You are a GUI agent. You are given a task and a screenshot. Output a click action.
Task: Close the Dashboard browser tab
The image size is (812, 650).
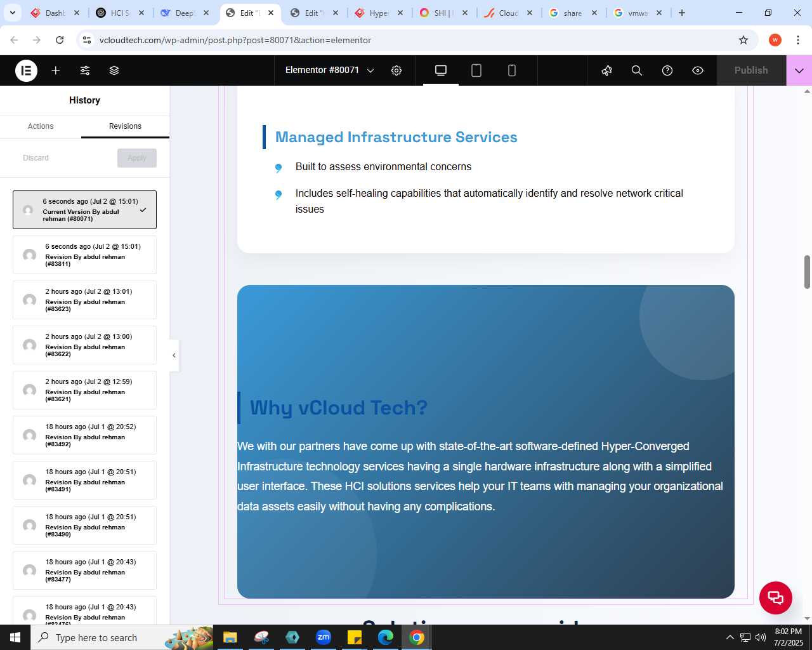(77, 13)
